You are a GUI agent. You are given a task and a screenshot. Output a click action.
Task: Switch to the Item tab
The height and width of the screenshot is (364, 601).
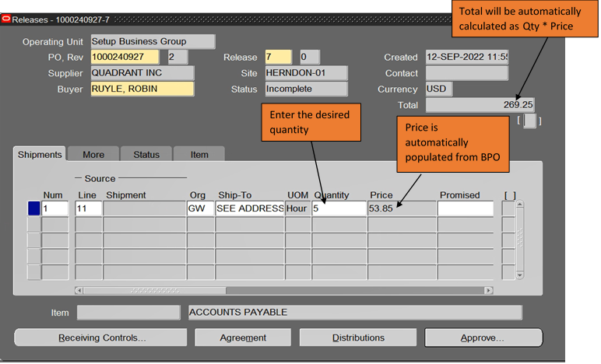click(199, 154)
